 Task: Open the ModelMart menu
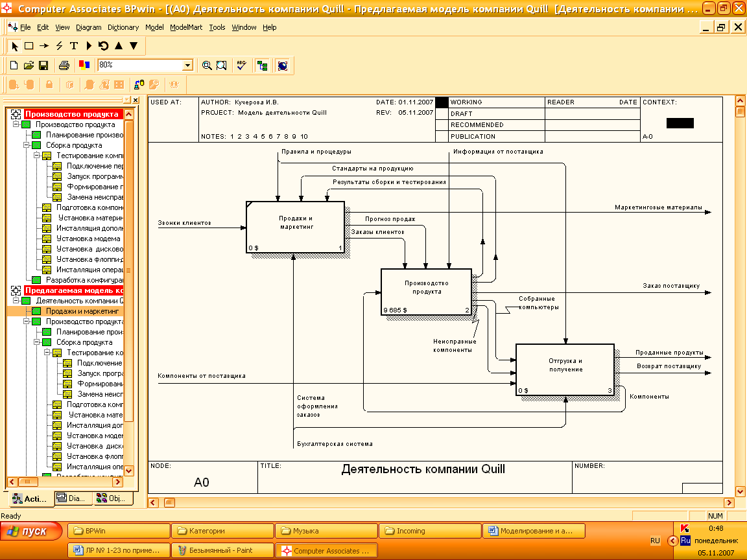pos(186,27)
